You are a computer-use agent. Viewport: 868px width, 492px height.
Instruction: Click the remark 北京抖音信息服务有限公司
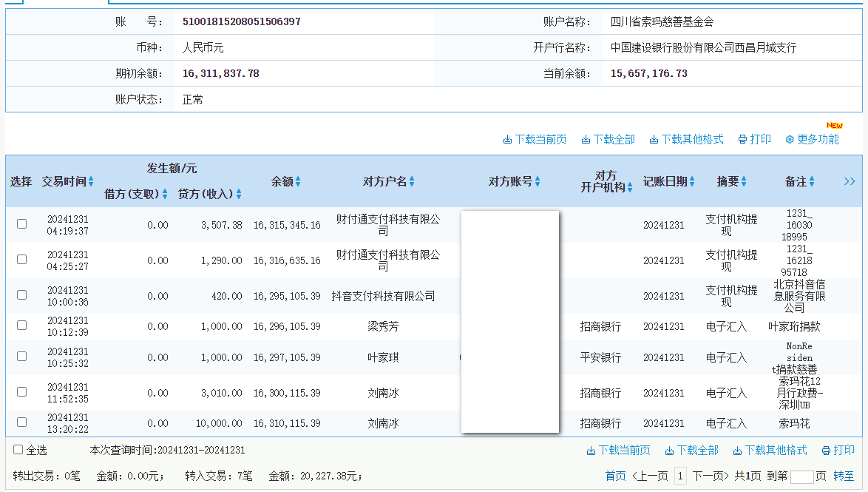coord(799,296)
